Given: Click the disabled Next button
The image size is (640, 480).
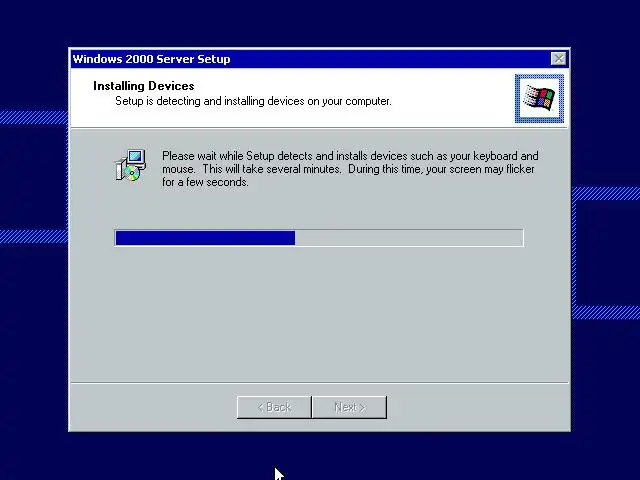Looking at the screenshot, I should coord(349,407).
